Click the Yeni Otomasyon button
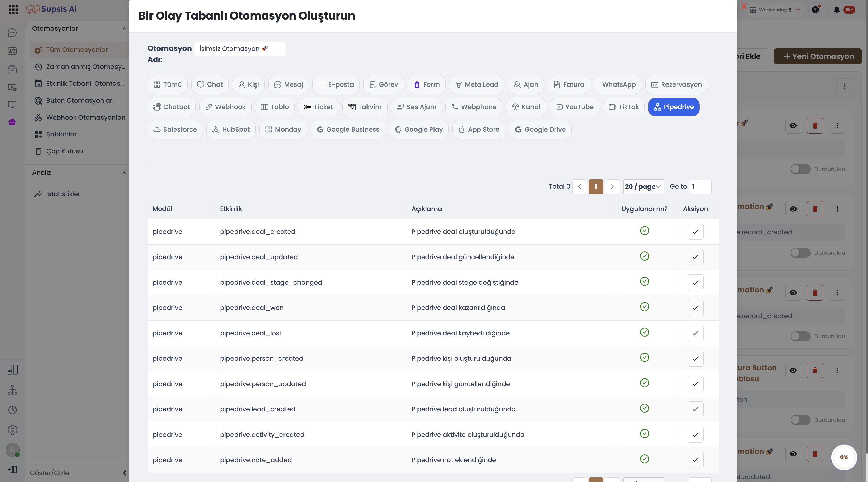 pos(818,56)
